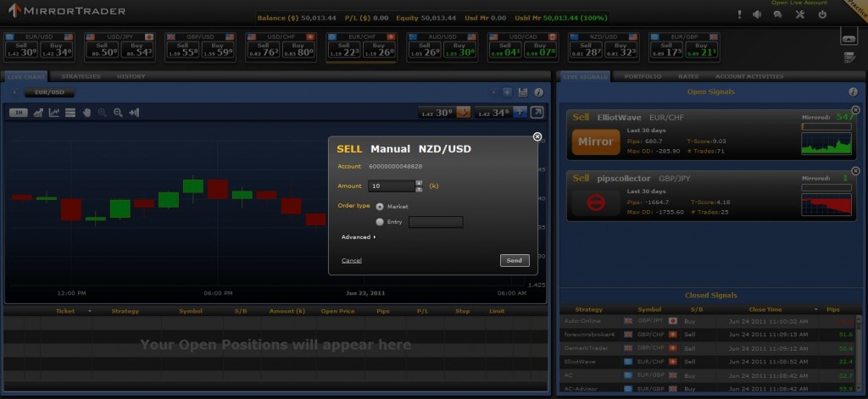868x399 pixels.
Task: Open the chat bubbles icon
Action: (x=777, y=14)
